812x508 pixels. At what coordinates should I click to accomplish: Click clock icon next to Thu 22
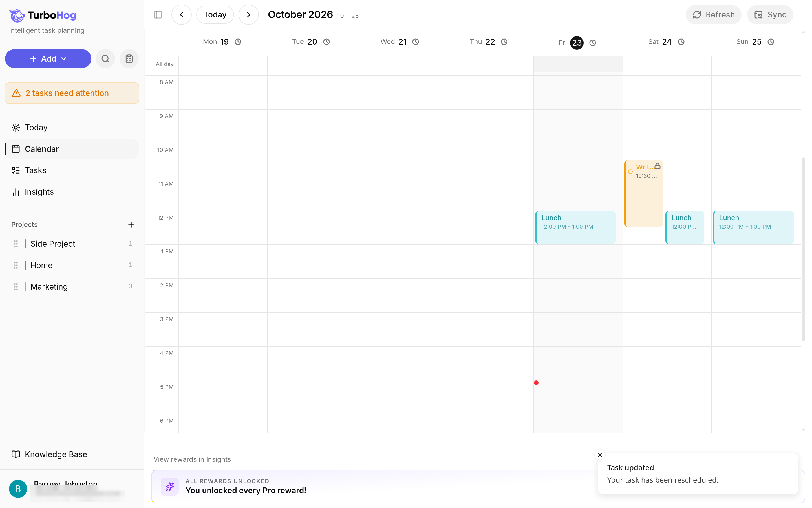click(504, 42)
